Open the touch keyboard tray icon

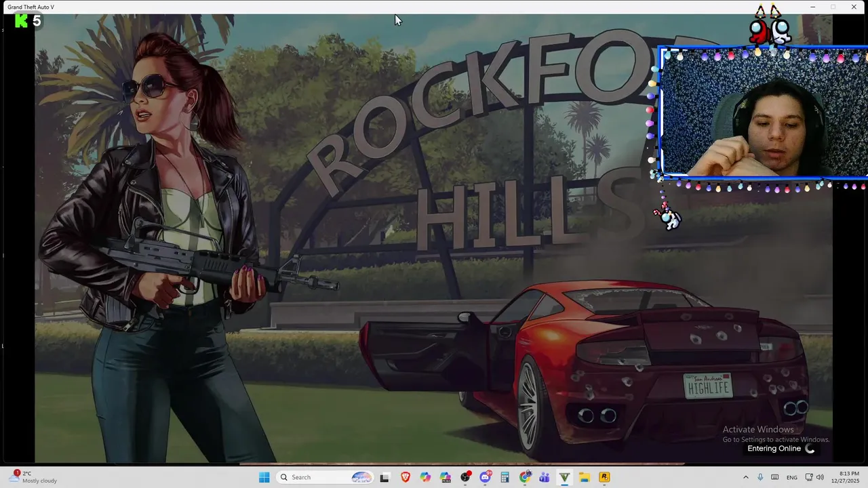pos(774,477)
